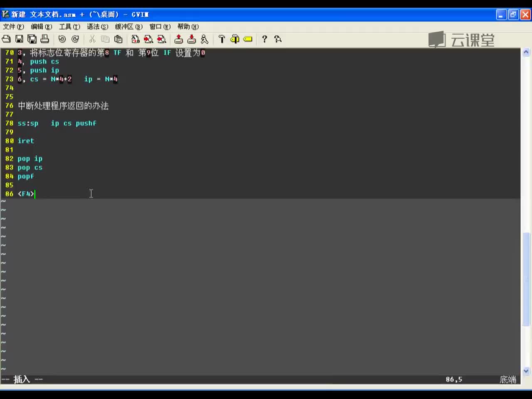The width and height of the screenshot is (532, 399).
Task: Open the 语法 (Syntax) menu
Action: tap(98, 27)
